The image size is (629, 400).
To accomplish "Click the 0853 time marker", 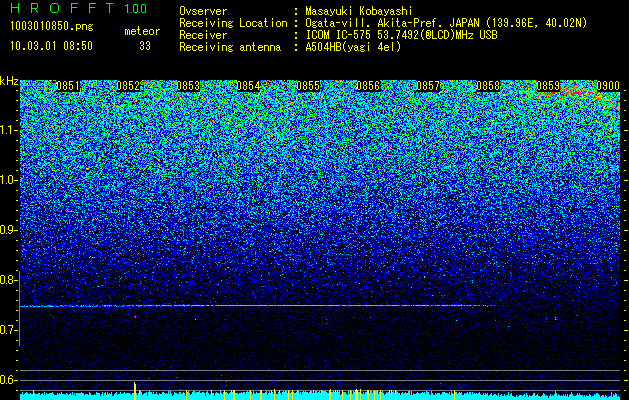I will [x=188, y=86].
